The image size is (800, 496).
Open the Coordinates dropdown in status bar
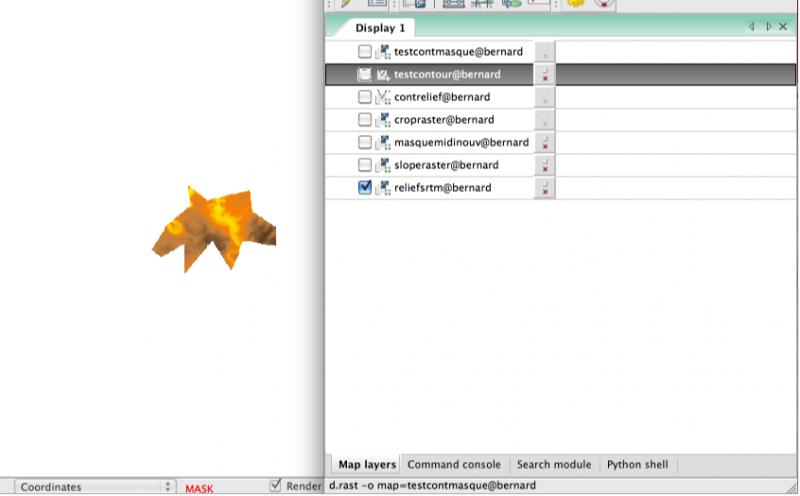point(94,487)
